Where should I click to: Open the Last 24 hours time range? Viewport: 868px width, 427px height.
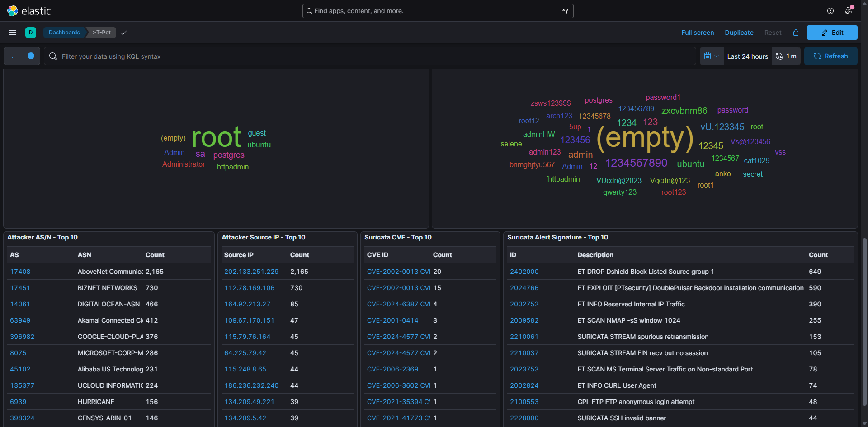747,56
